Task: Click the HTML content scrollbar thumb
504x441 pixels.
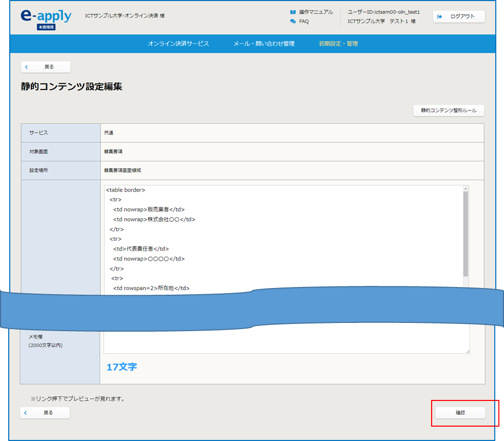Action: pyautogui.click(x=466, y=234)
